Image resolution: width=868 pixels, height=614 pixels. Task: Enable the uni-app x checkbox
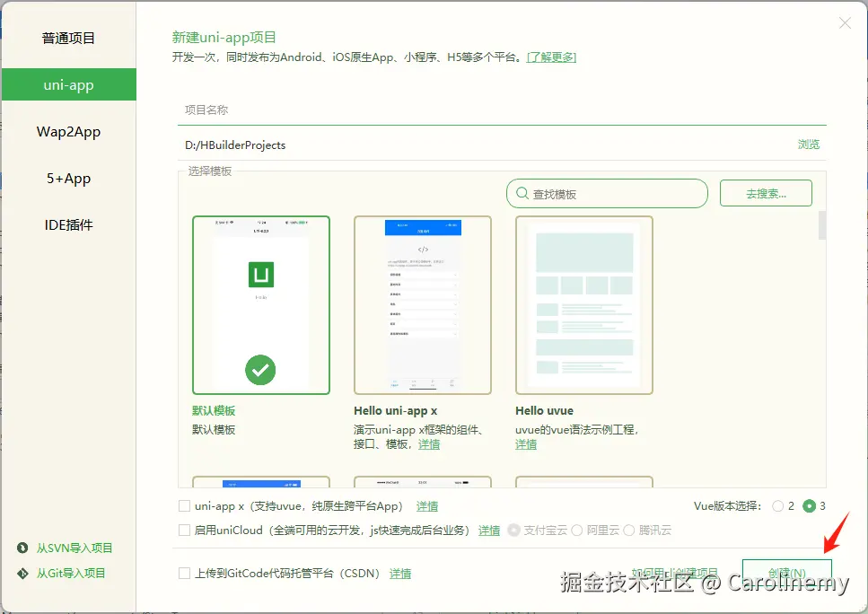pyautogui.click(x=184, y=506)
